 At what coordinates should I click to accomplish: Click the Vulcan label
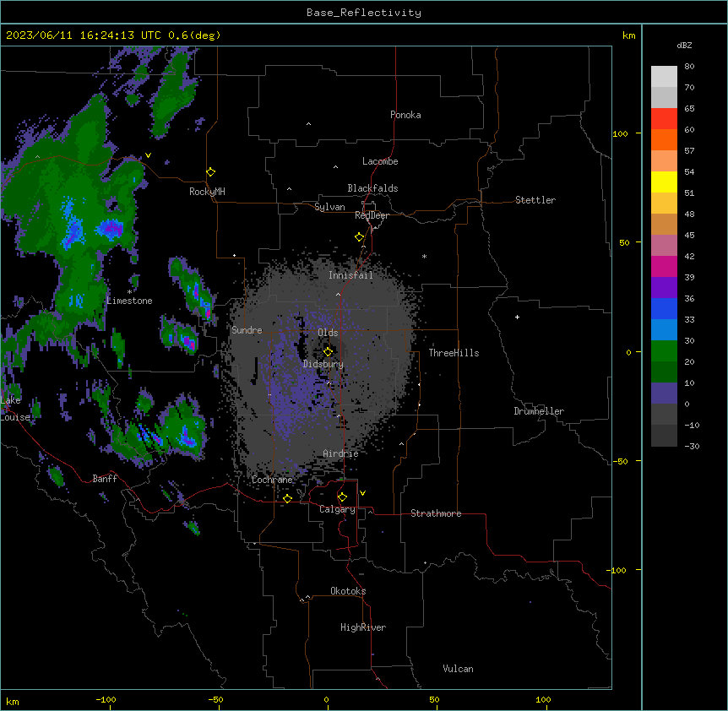(459, 669)
